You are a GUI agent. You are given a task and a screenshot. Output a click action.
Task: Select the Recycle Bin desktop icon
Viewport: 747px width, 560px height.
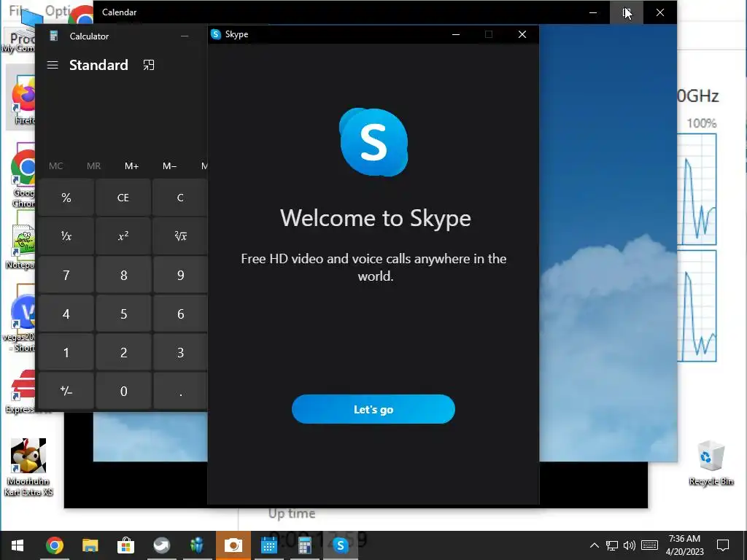711,463
